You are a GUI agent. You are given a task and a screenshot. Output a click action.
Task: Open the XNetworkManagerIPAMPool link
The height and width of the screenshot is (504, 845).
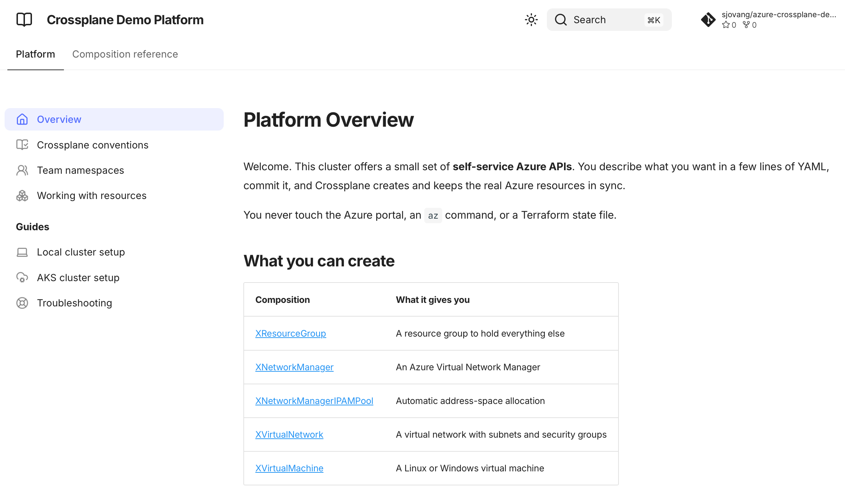[x=314, y=401]
